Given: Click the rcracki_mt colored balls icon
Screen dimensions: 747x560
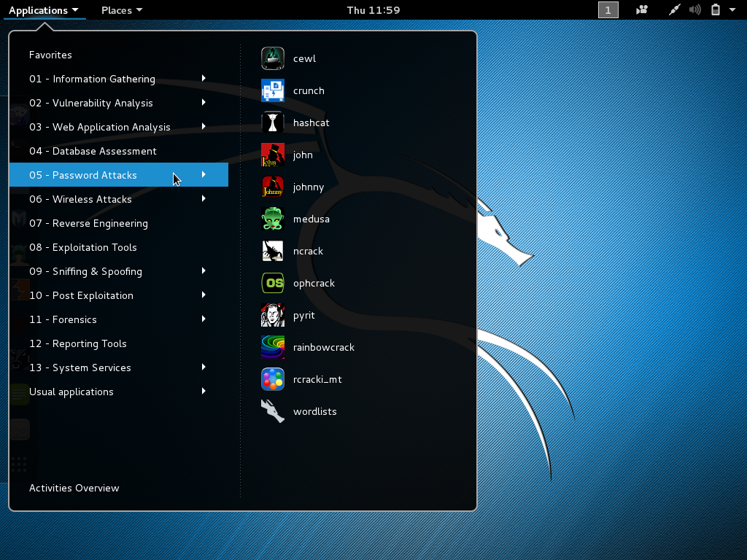Looking at the screenshot, I should click(273, 379).
